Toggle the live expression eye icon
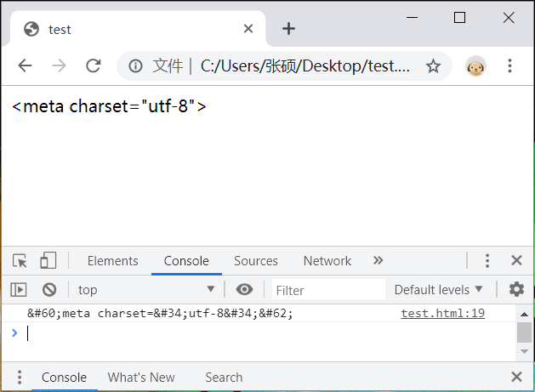The image size is (535, 392). [244, 290]
